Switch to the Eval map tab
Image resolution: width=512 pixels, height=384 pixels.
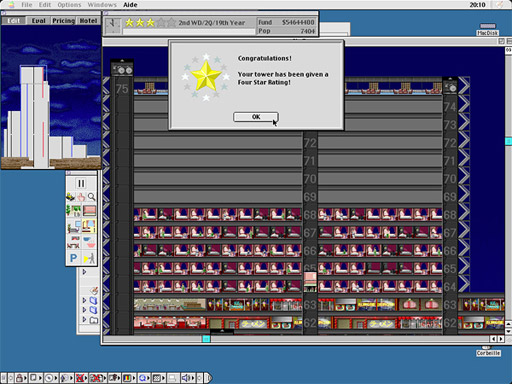coord(38,21)
